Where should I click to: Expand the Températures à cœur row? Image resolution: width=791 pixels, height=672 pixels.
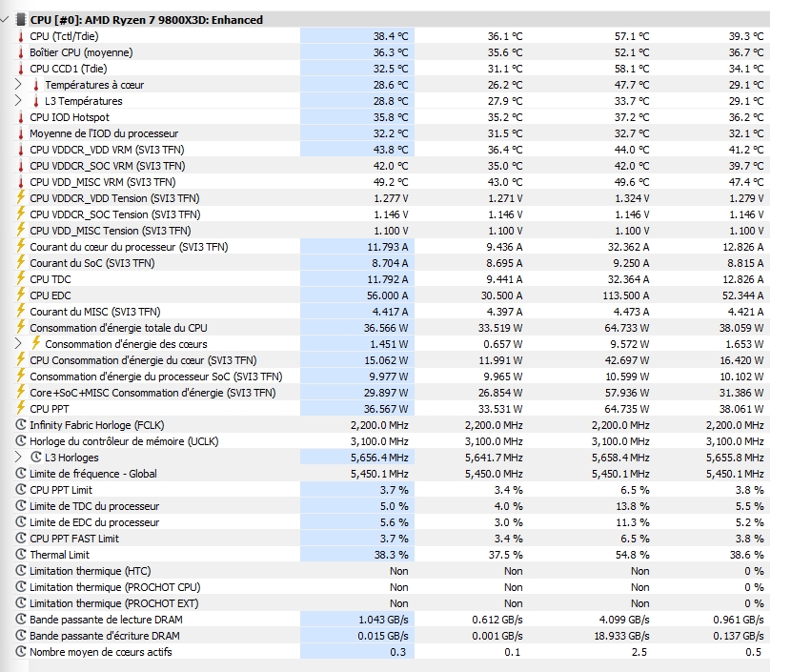click(x=18, y=84)
